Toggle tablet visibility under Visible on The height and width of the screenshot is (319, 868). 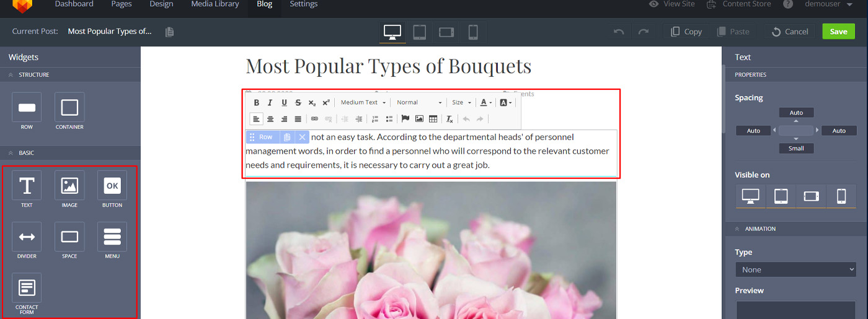click(781, 196)
